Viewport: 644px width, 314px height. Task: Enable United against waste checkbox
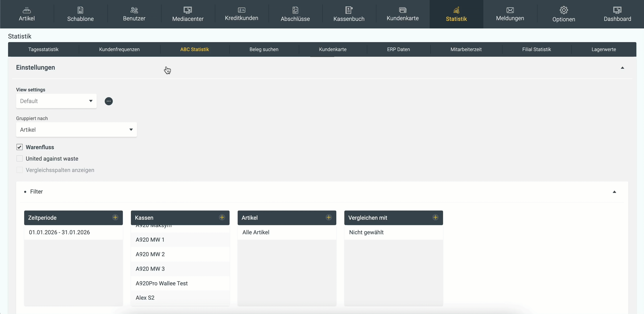[x=19, y=159]
